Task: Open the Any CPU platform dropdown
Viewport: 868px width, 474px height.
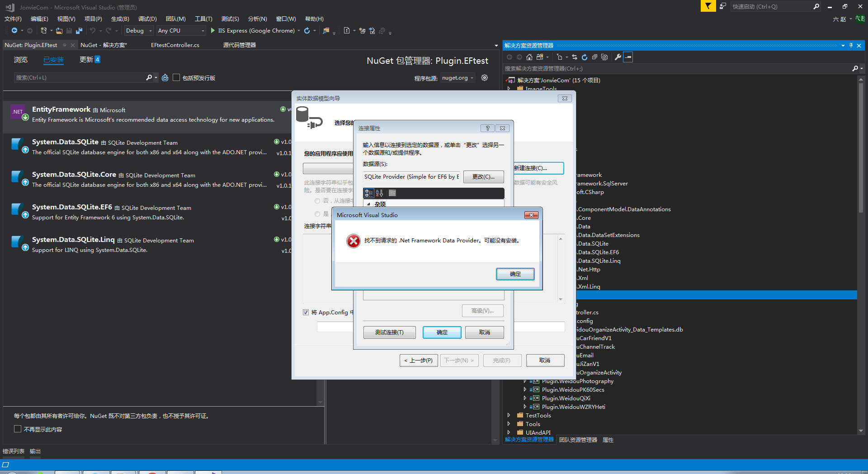Action: tap(181, 31)
